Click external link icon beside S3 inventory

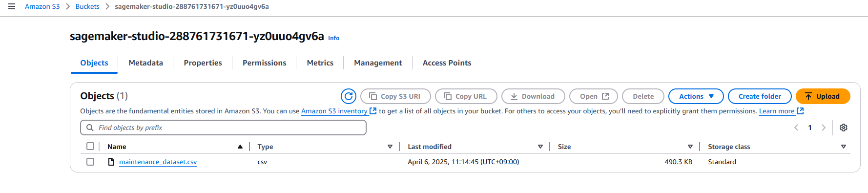[x=373, y=111]
